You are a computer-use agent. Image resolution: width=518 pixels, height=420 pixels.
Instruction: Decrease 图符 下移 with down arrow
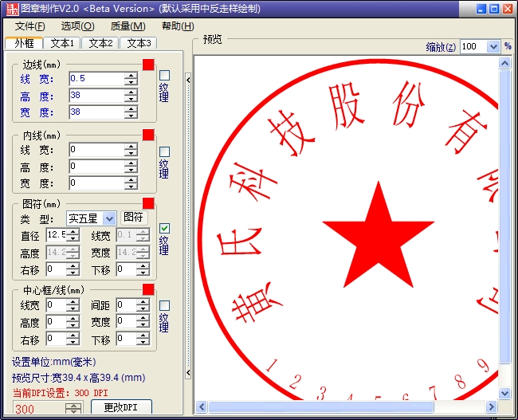tap(143, 273)
